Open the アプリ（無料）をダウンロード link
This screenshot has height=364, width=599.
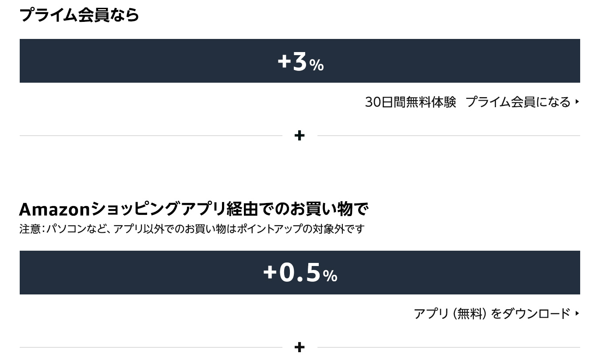(x=492, y=314)
